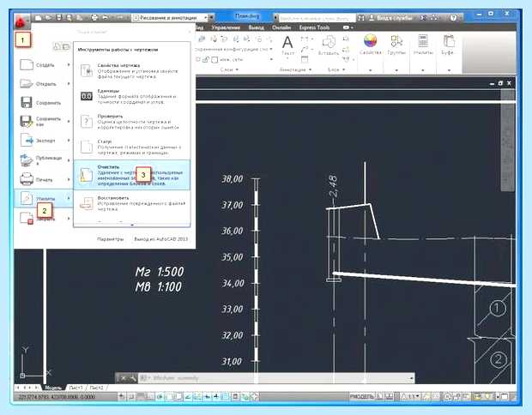Choose 'Восстановить' recover entry
Image resolution: width=532 pixels, height=415 pixels.
[x=131, y=203]
